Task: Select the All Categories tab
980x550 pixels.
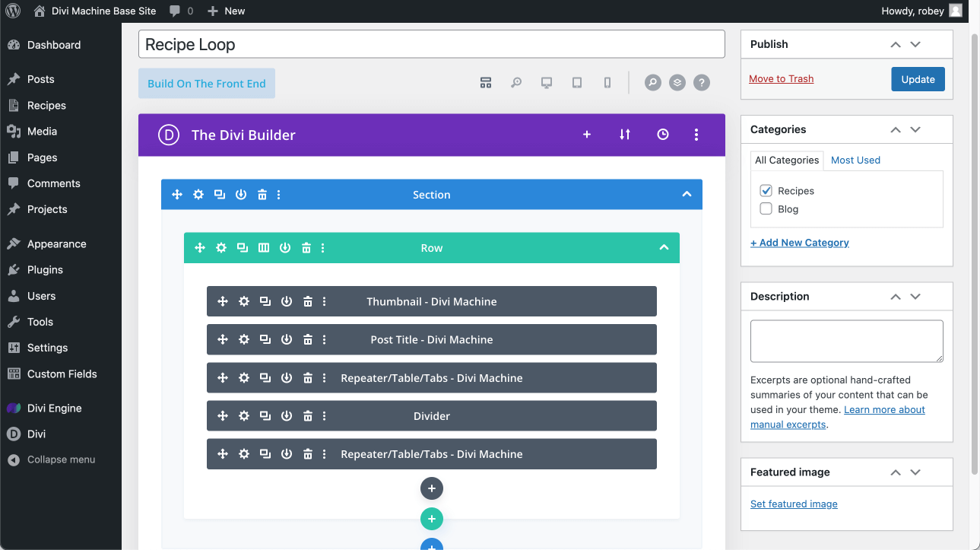Action: point(787,160)
